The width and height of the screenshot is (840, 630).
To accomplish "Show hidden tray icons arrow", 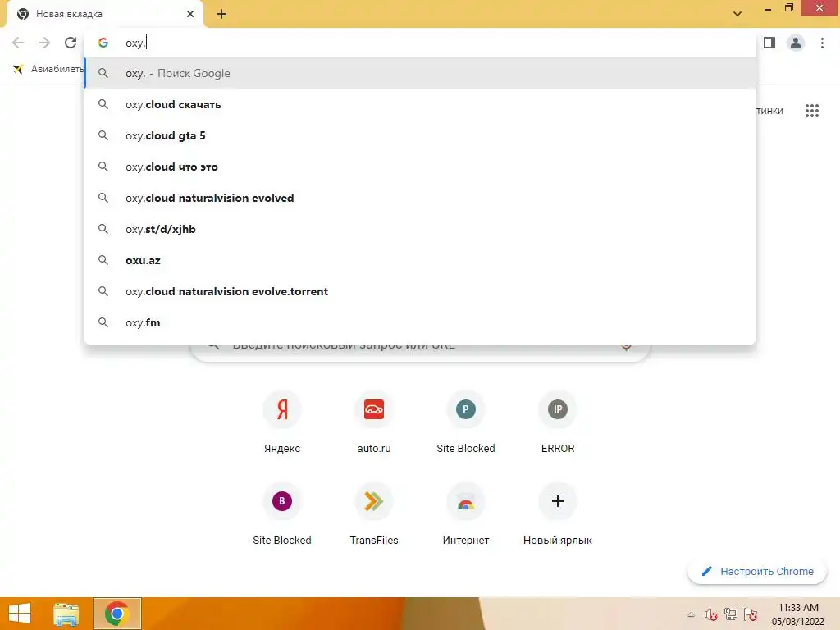I will coord(691,614).
